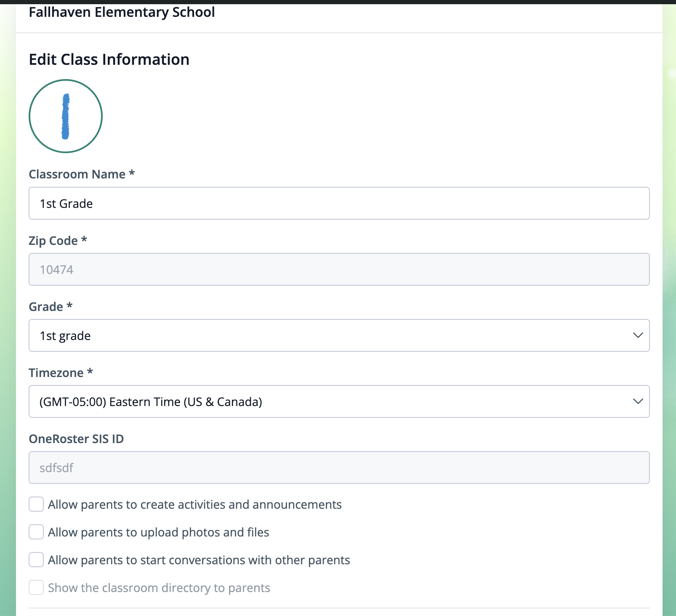Check Allow parents to start conversations box

click(36, 560)
